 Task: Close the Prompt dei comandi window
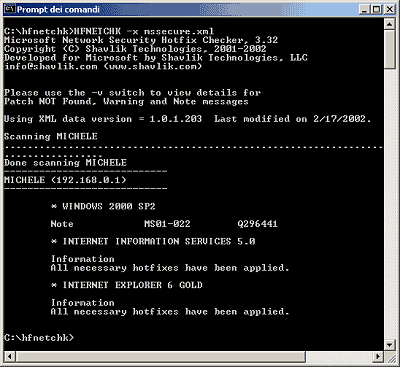pos(390,9)
